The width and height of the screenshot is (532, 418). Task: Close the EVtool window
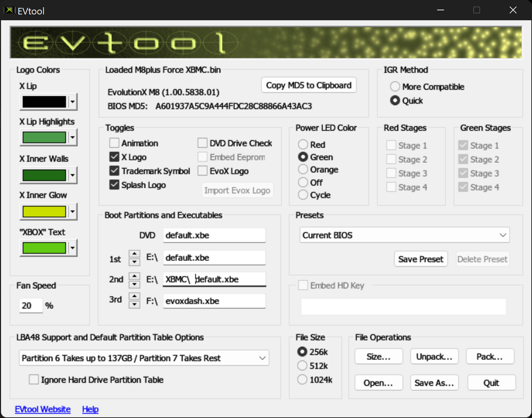[513, 10]
